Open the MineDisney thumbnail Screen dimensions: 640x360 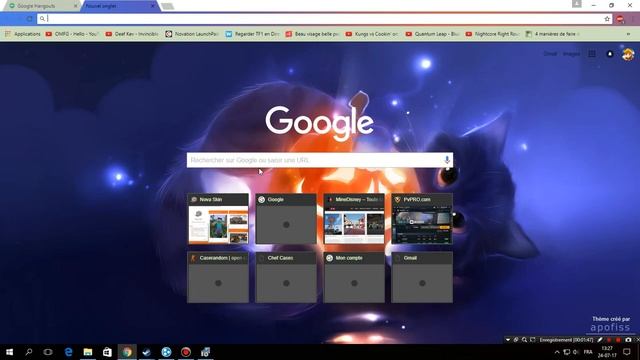(354, 219)
